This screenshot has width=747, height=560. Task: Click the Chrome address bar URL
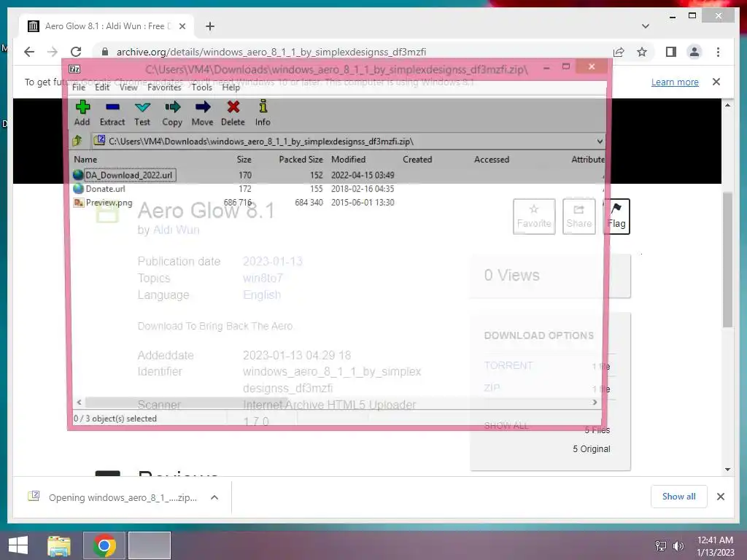pyautogui.click(x=271, y=52)
